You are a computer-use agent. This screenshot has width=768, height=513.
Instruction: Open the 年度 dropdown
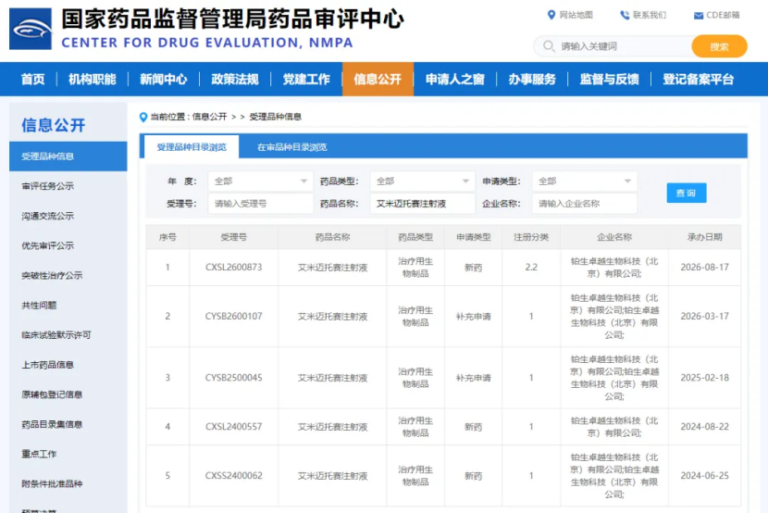261,181
